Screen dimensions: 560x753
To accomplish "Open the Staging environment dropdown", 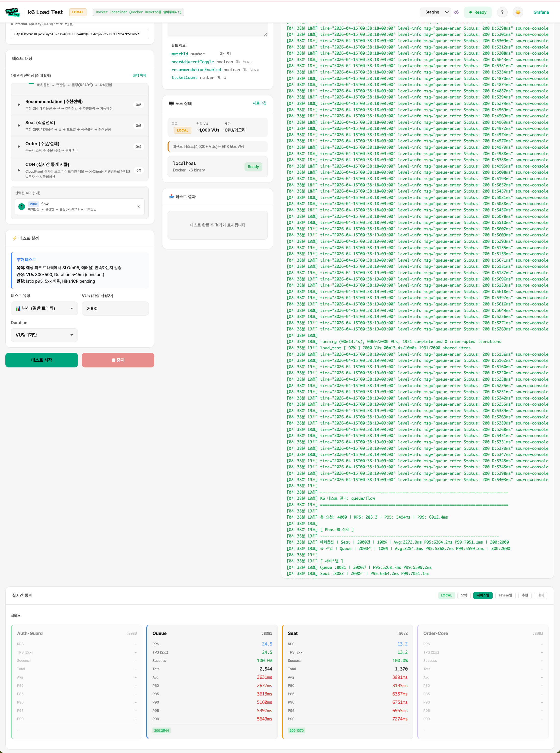I will tap(435, 12).
